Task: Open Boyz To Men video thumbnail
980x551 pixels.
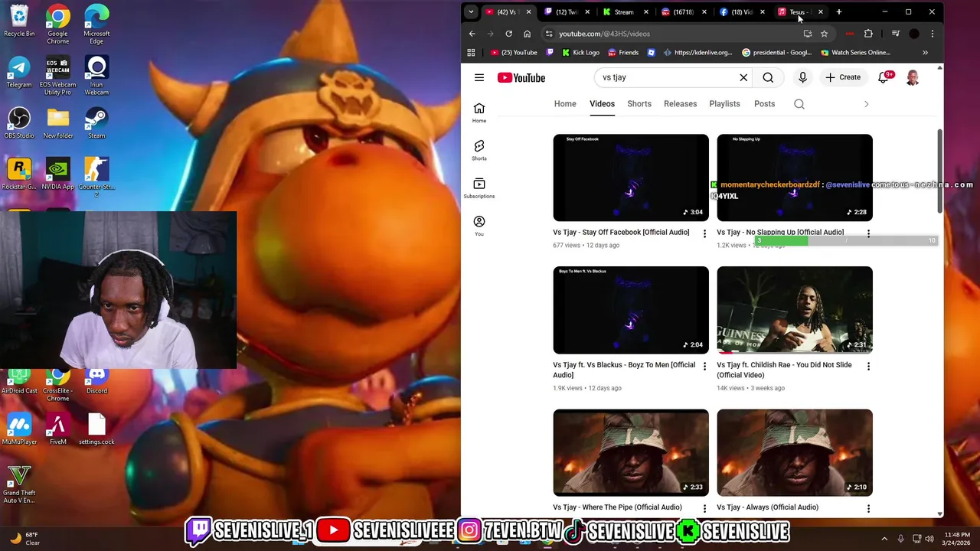Action: point(631,310)
